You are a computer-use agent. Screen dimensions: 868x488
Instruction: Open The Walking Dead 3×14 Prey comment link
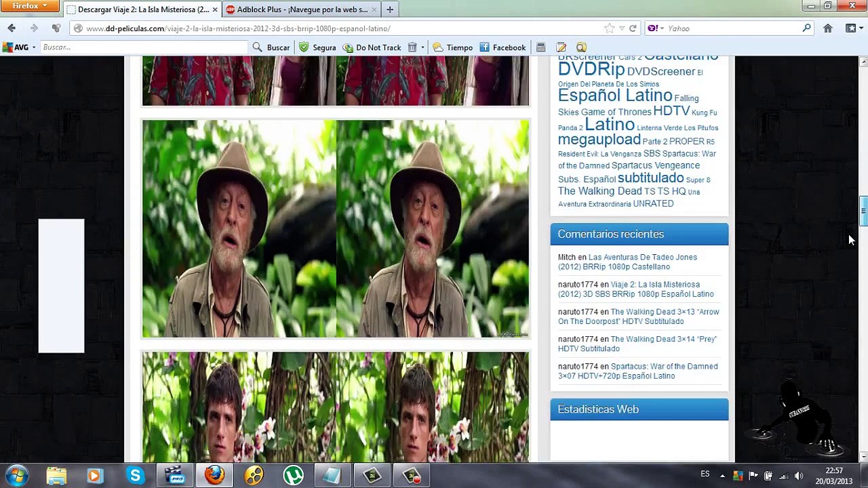[637, 344]
